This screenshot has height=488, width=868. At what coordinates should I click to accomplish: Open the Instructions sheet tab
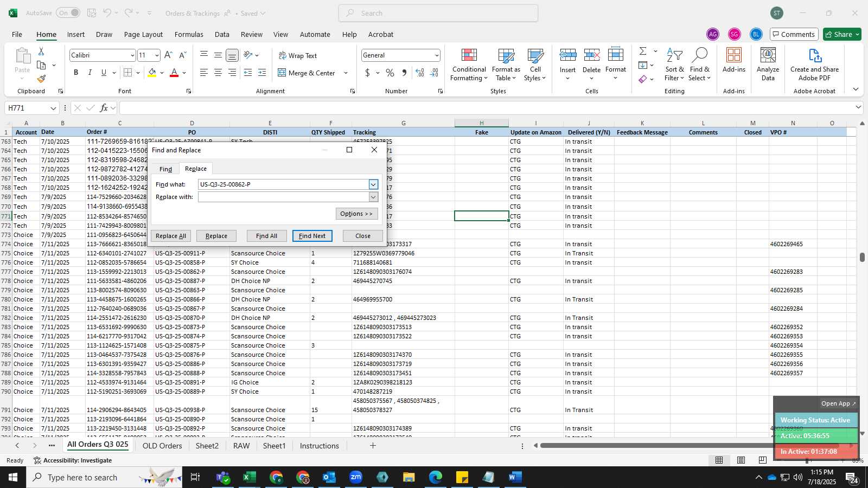pyautogui.click(x=319, y=446)
